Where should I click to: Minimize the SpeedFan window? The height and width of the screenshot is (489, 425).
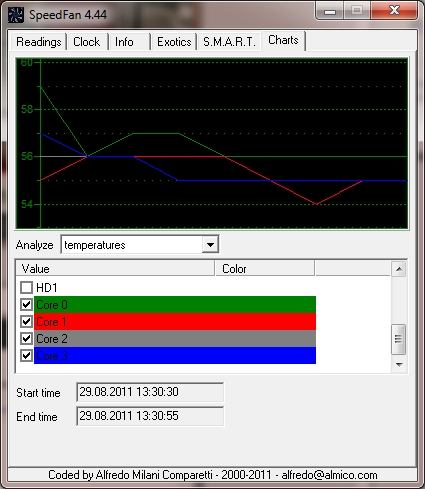(330, 12)
